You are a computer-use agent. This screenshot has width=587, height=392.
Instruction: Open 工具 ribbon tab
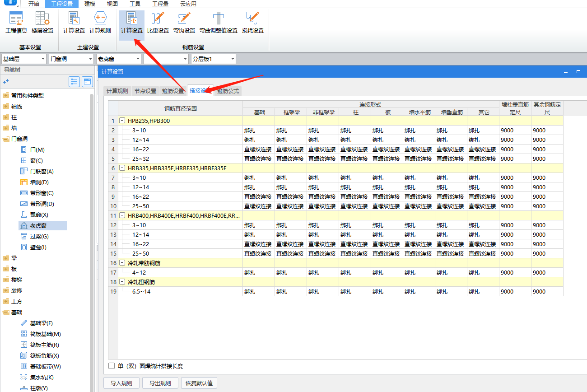135,4
